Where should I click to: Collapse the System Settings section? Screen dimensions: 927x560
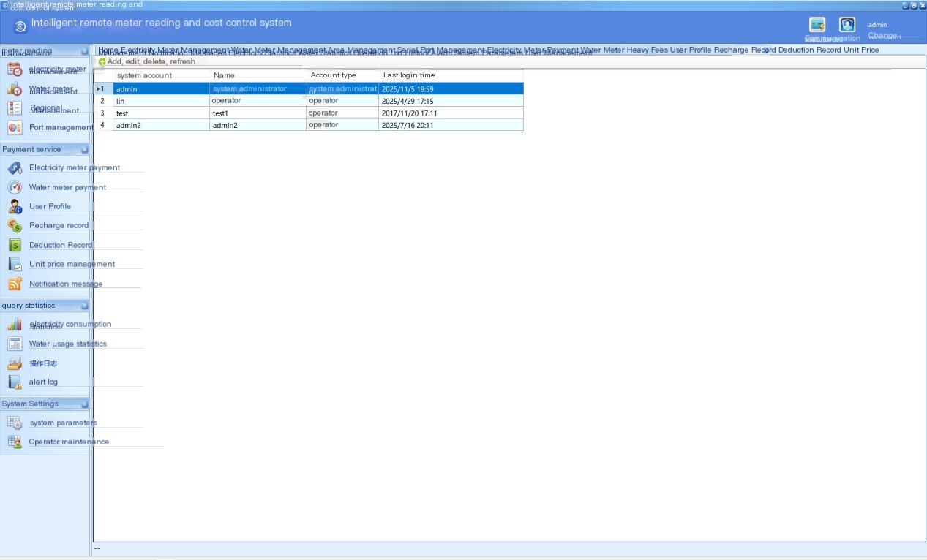[84, 404]
